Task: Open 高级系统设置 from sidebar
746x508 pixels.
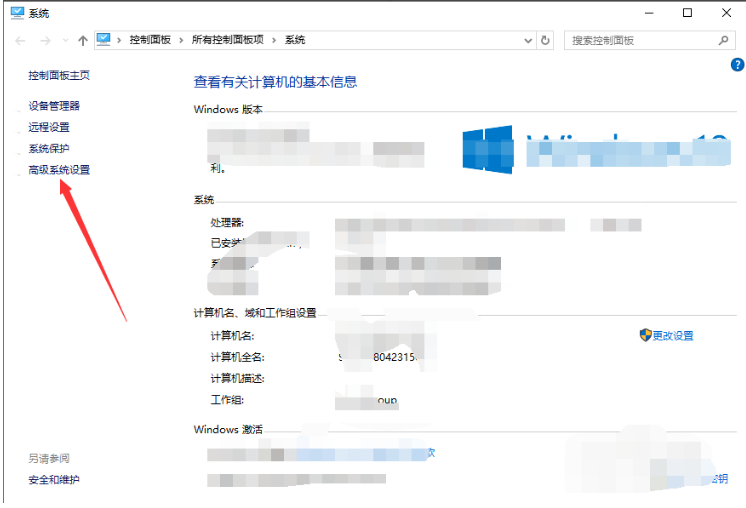Action: pos(59,170)
